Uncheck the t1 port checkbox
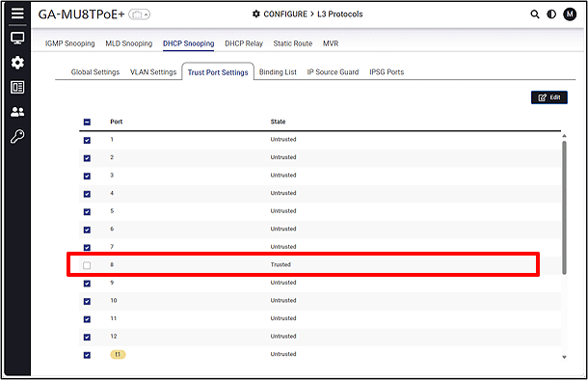Image resolution: width=588 pixels, height=380 pixels. click(x=87, y=355)
